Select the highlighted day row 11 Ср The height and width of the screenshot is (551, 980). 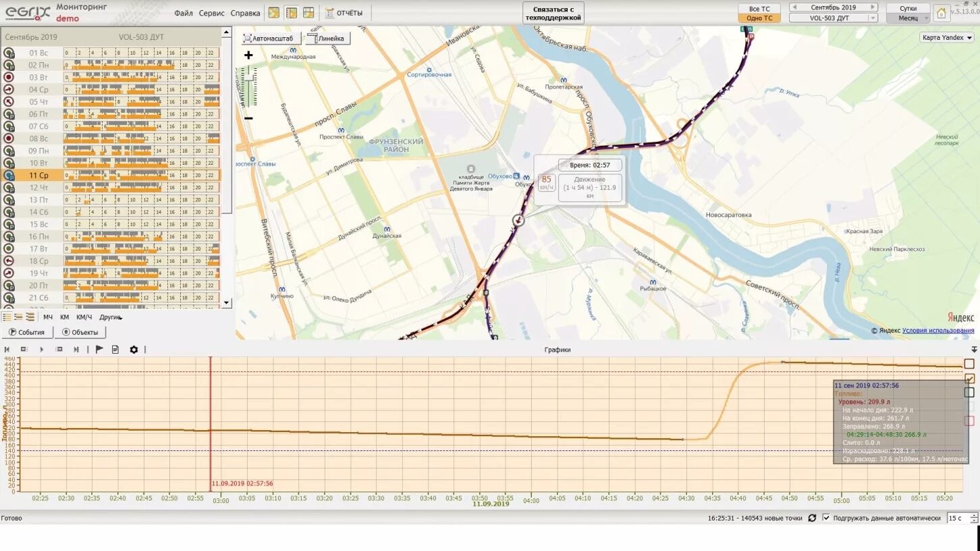(111, 175)
